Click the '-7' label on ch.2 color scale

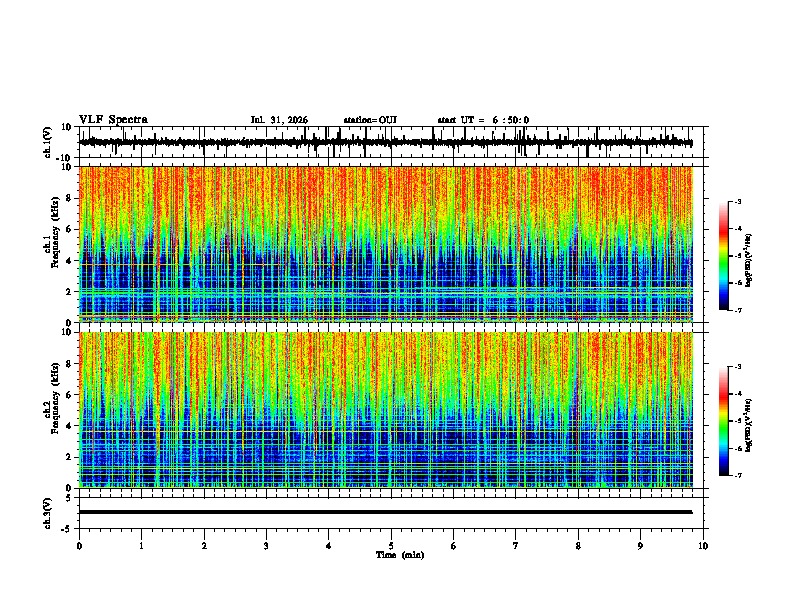(737, 475)
